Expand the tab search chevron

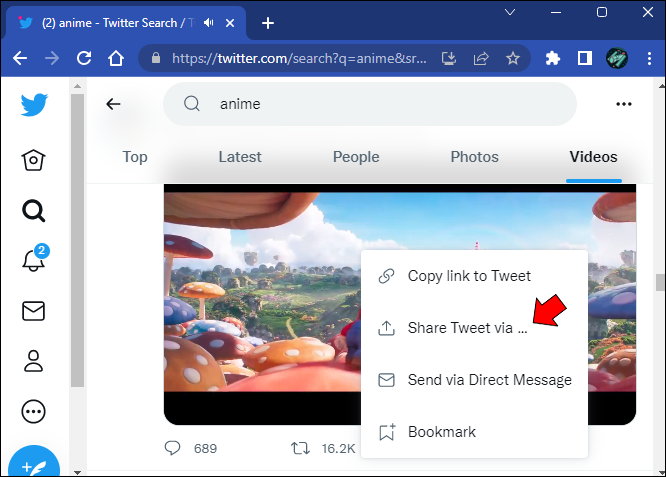[510, 12]
